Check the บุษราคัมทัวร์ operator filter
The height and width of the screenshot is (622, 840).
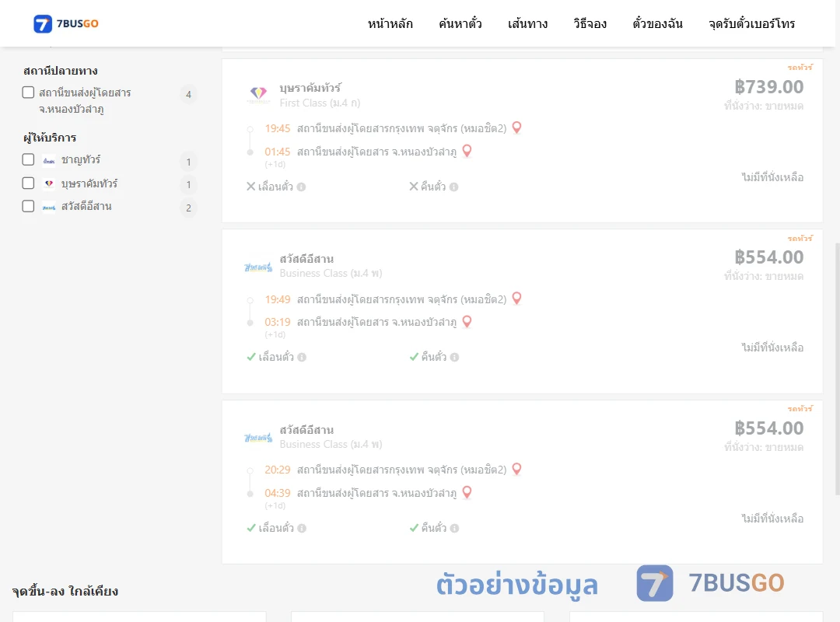click(x=29, y=183)
